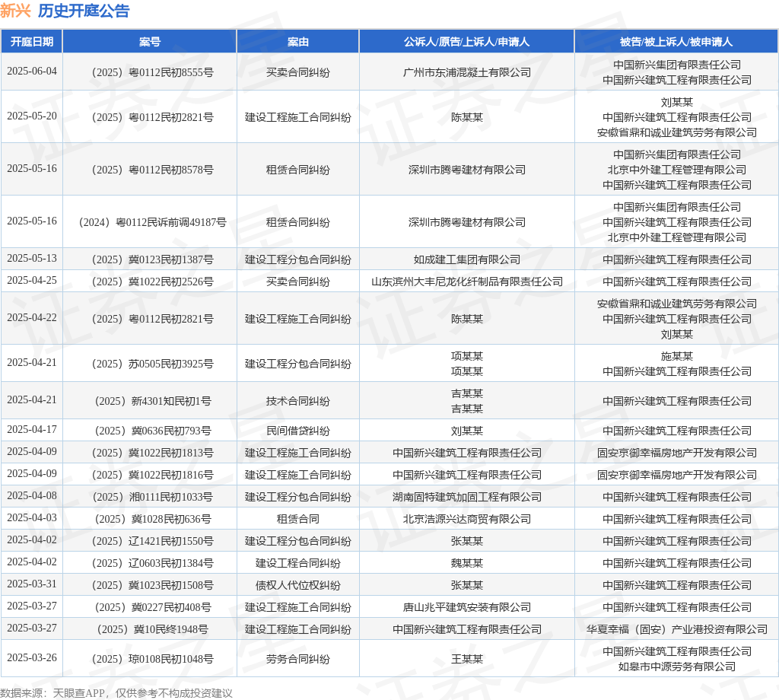Click the 公诉人/原告/上诉人/申请人 column header

click(466, 42)
